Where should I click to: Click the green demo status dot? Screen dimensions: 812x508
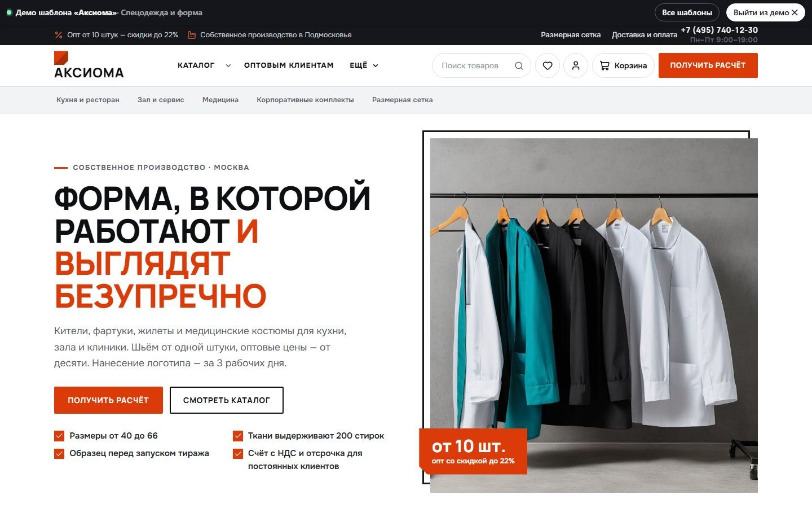pyautogui.click(x=9, y=12)
